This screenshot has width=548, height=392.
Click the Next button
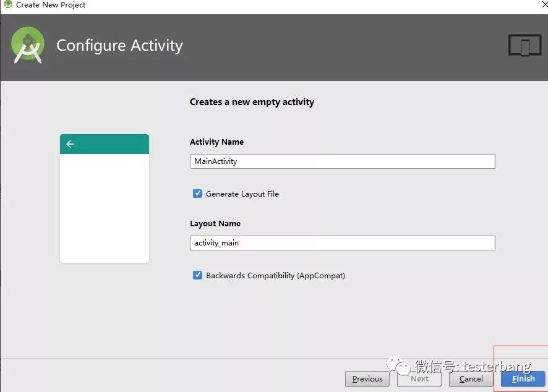click(x=419, y=379)
